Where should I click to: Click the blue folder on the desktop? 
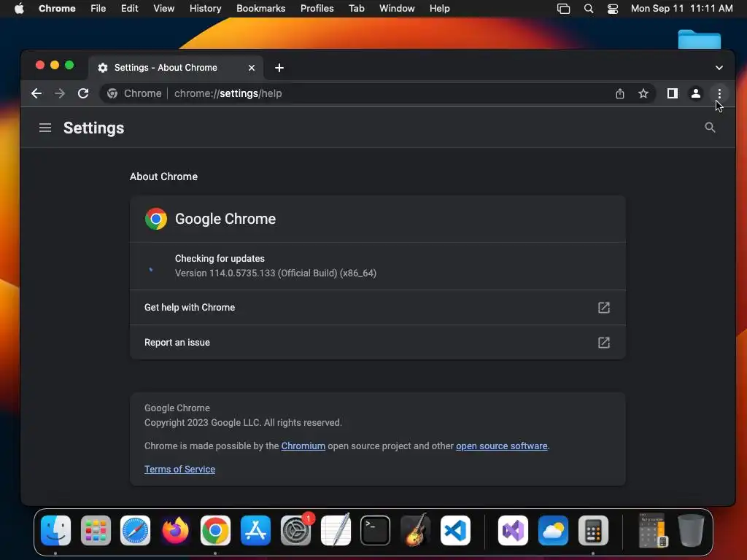700,39
